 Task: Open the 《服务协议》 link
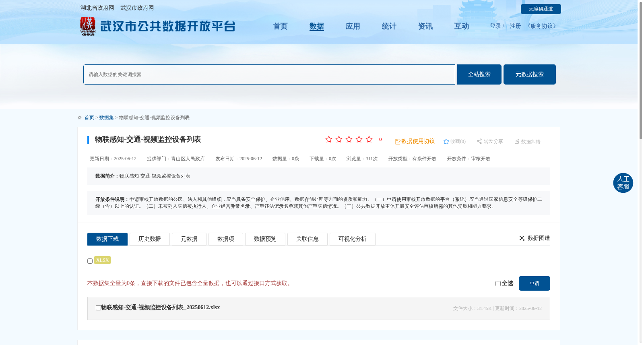[x=542, y=26]
